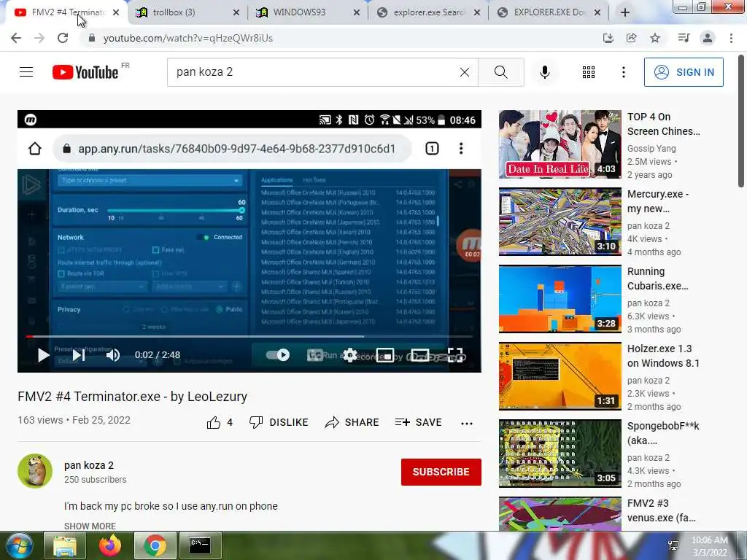Switch to WINDOWS93 tab

click(x=307, y=12)
